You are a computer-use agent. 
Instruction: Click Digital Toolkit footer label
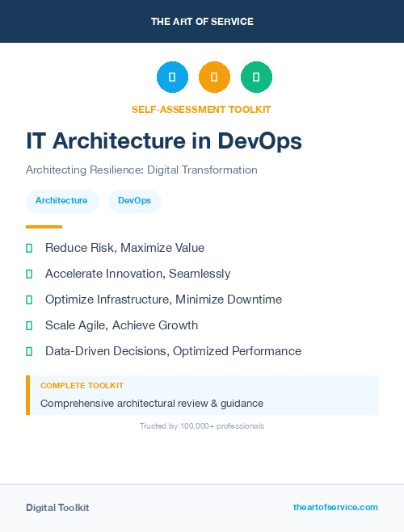click(x=57, y=508)
